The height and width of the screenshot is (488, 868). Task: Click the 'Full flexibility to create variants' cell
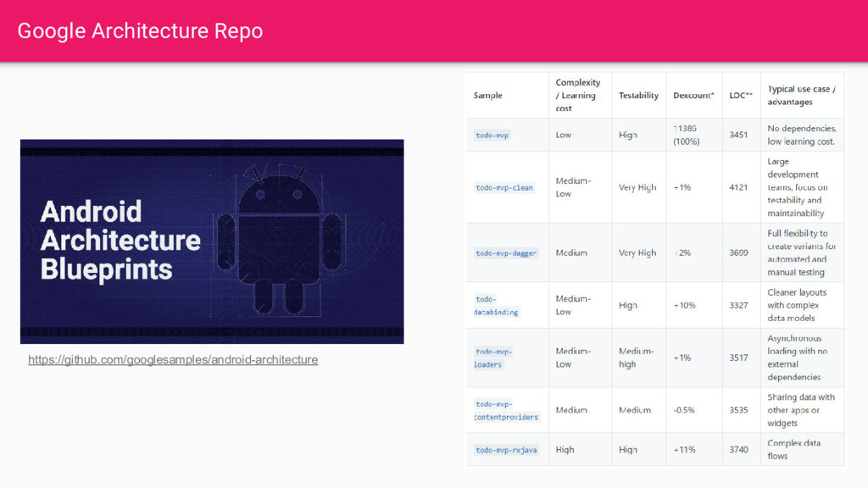pyautogui.click(x=802, y=252)
